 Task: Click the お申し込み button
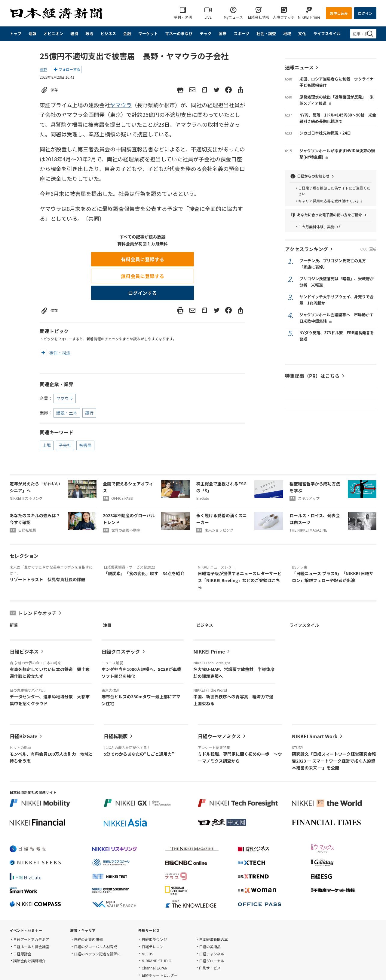339,13
